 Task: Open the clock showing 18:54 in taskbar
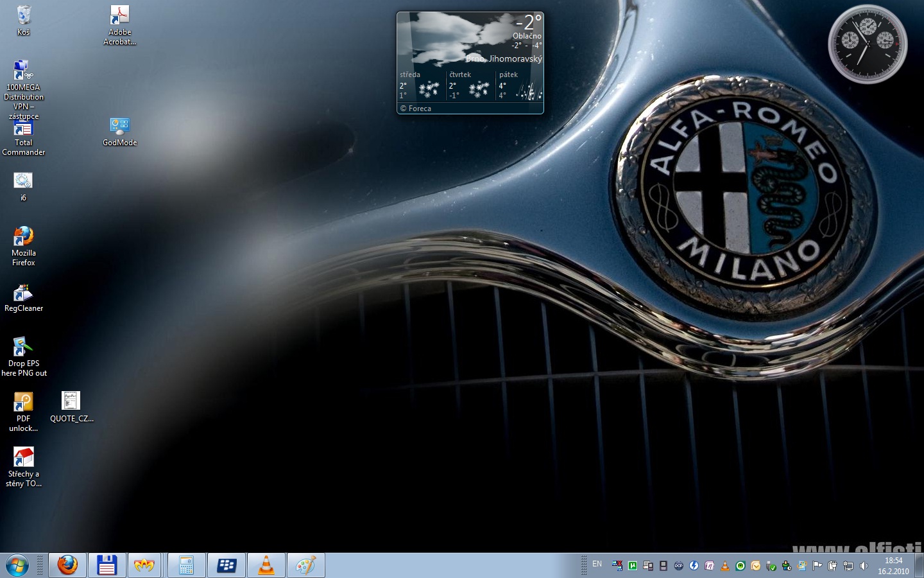tap(893, 566)
